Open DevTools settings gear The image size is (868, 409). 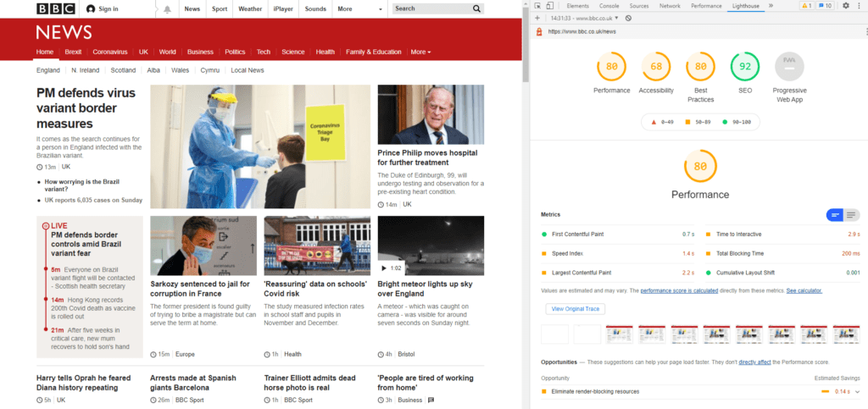tap(845, 6)
